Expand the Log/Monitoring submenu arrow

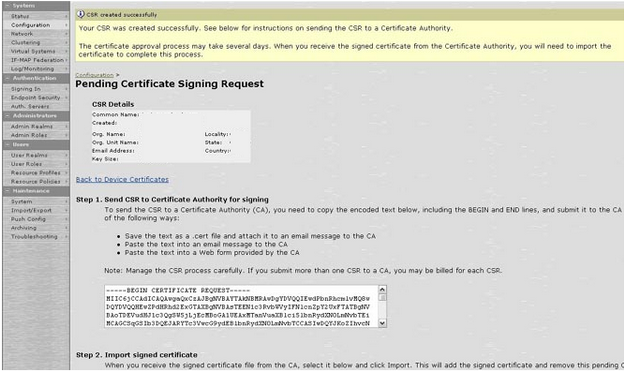coord(66,69)
